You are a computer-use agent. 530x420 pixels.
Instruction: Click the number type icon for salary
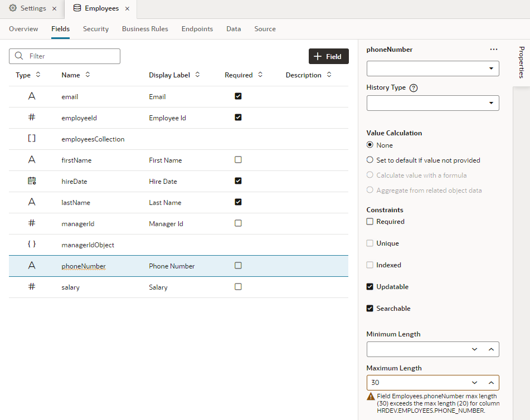point(32,286)
